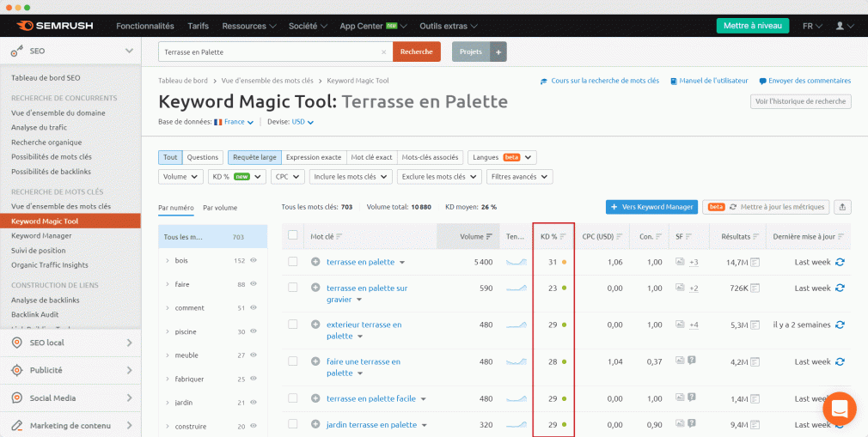This screenshot has height=437, width=868.
Task: Check the terrasse en palette sur gravier checkbox
Action: coord(293,287)
